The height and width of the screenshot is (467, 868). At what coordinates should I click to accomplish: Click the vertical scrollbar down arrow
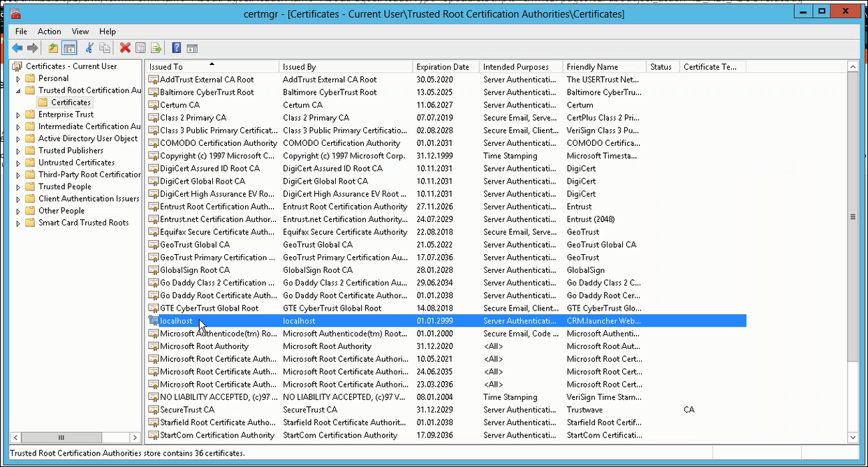pos(853,438)
